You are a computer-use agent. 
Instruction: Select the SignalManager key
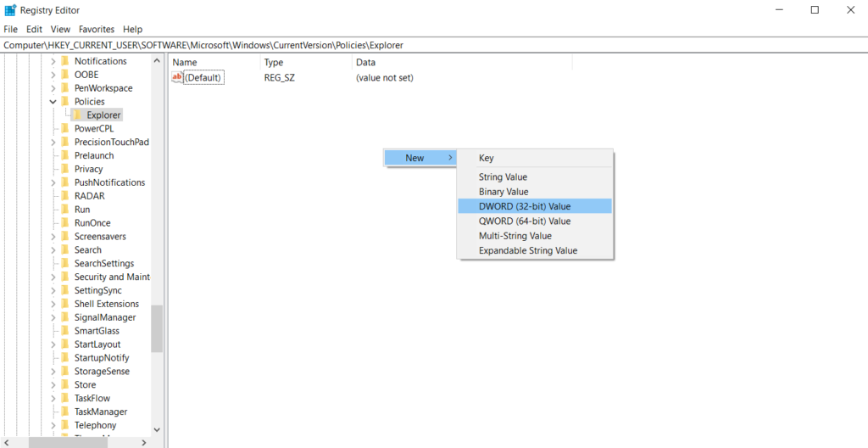(x=105, y=317)
